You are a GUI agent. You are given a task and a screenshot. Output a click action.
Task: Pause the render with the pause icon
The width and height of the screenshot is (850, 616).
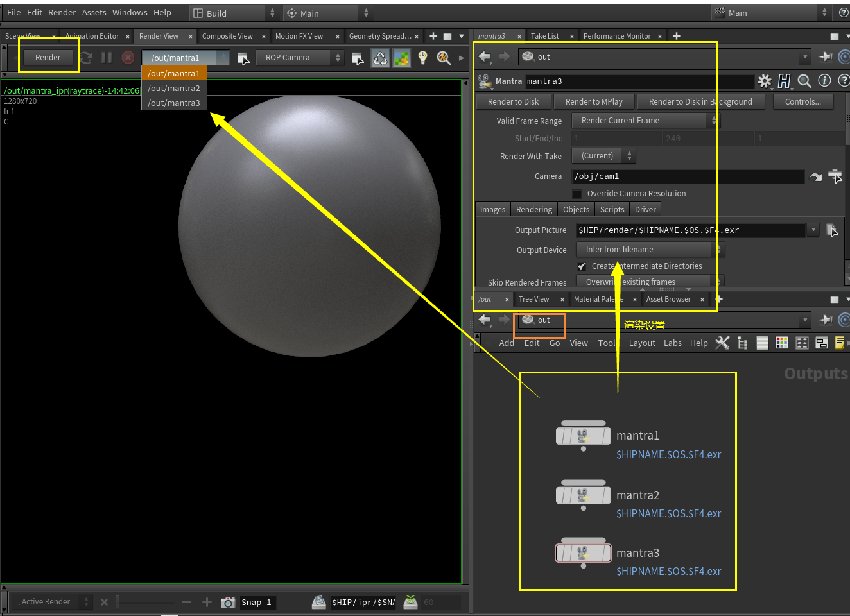pyautogui.click(x=107, y=58)
